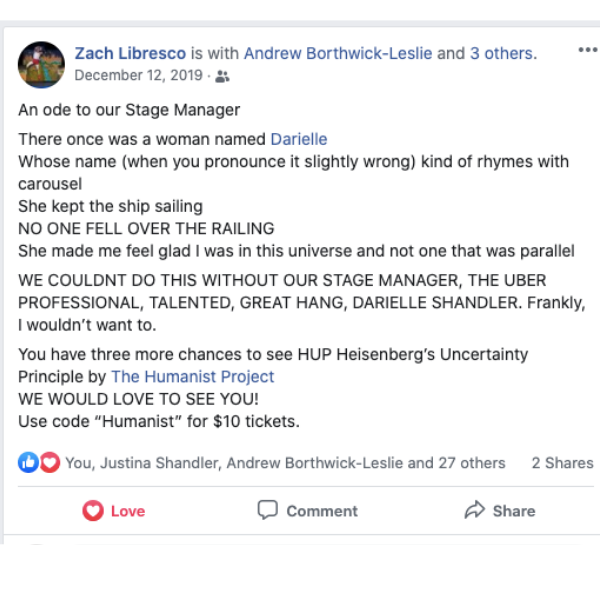View the 2 Shares list

(562, 463)
